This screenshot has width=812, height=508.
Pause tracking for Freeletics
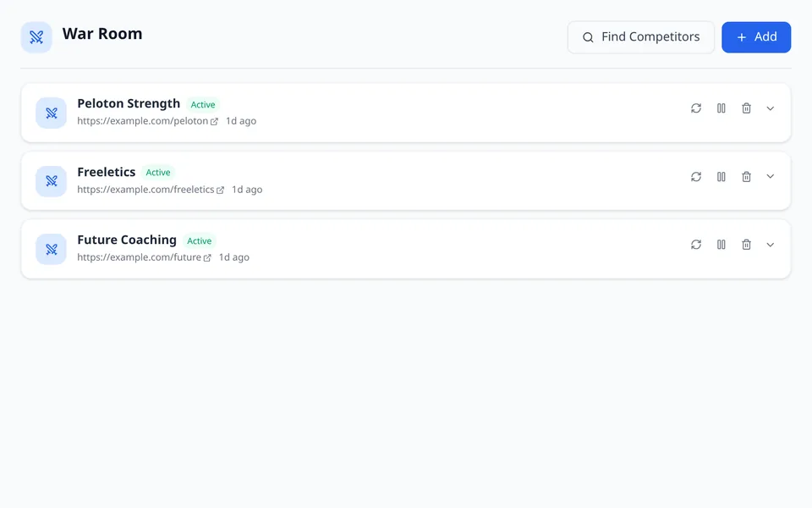pos(721,177)
